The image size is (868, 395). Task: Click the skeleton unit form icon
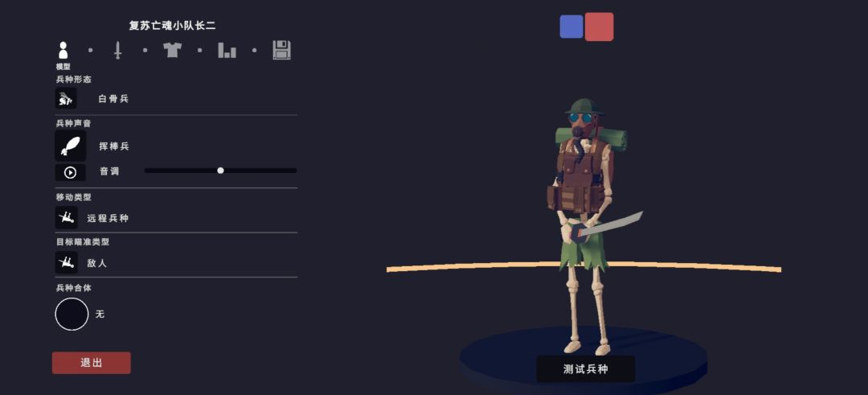66,99
